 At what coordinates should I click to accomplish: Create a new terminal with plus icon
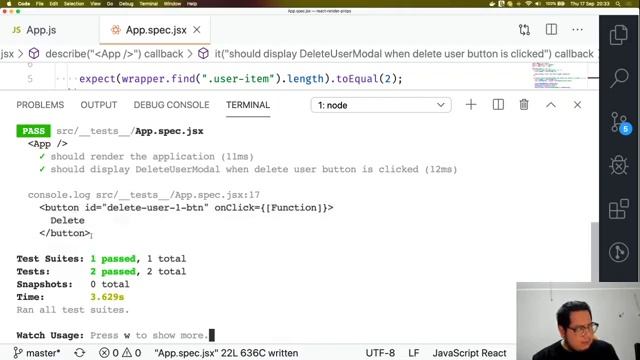point(471,105)
